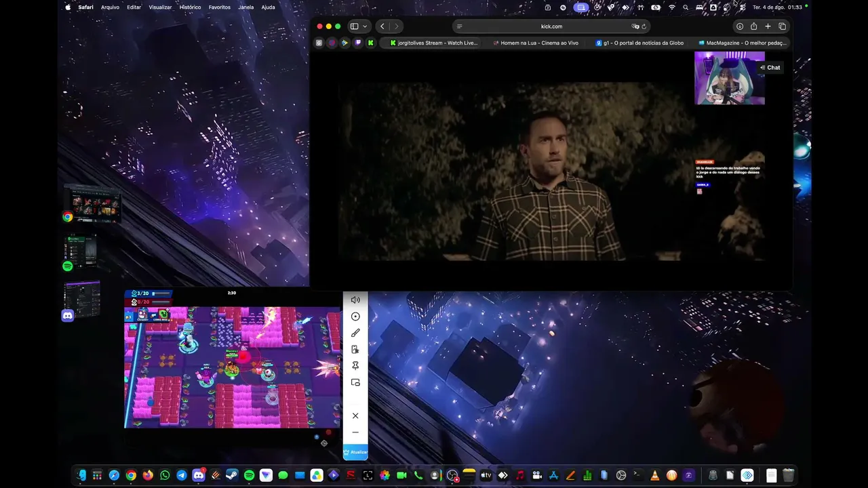
Task: Open the Visualizar menu
Action: [160, 7]
